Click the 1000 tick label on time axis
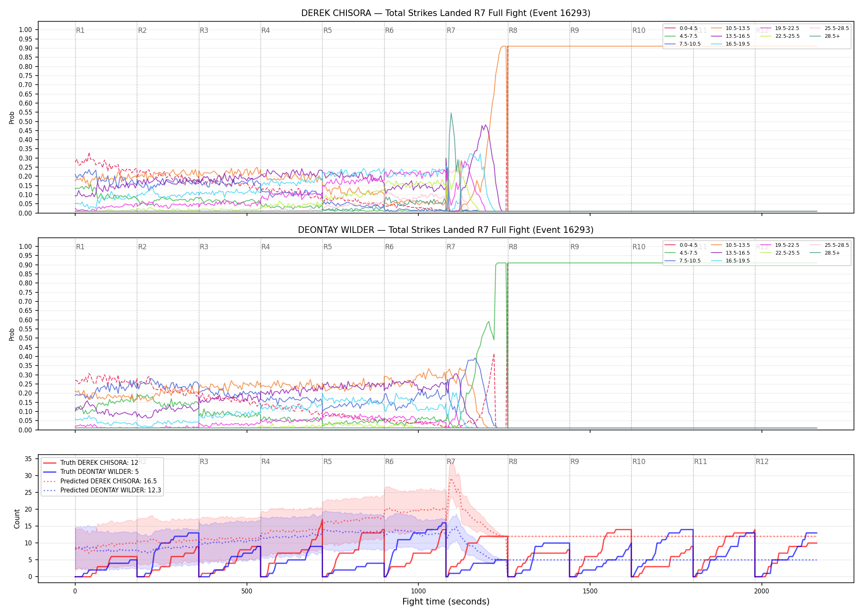The width and height of the screenshot is (863, 616). coord(418,591)
